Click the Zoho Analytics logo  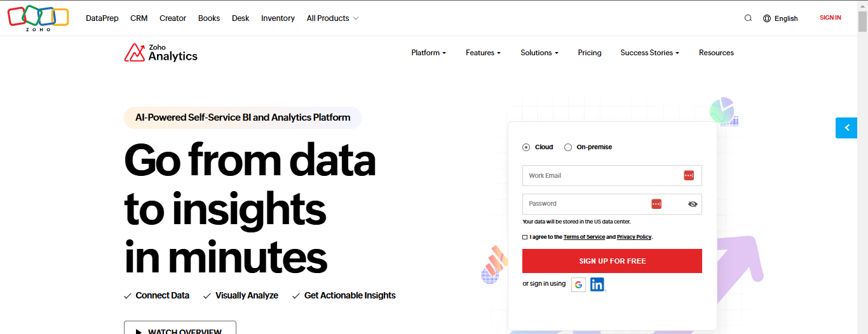(161, 53)
